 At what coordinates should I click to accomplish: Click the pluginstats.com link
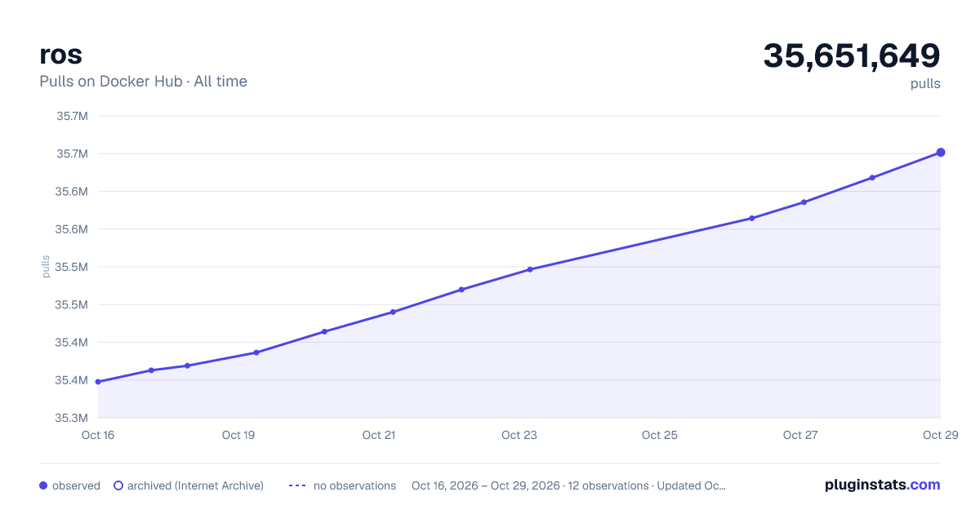tap(882, 485)
